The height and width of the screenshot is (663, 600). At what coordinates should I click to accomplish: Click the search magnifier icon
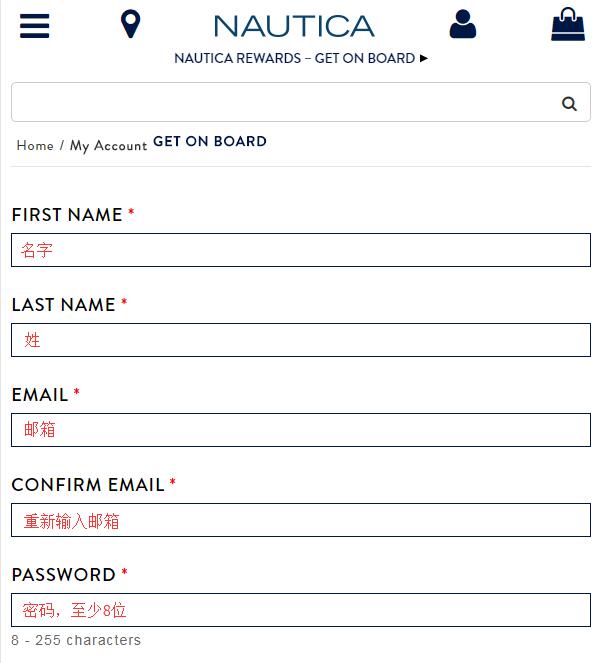(569, 103)
